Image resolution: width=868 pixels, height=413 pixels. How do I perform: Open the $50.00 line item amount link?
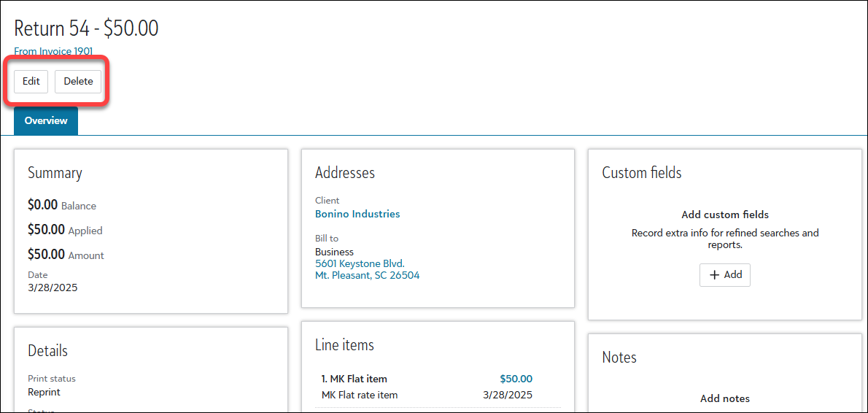[516, 379]
